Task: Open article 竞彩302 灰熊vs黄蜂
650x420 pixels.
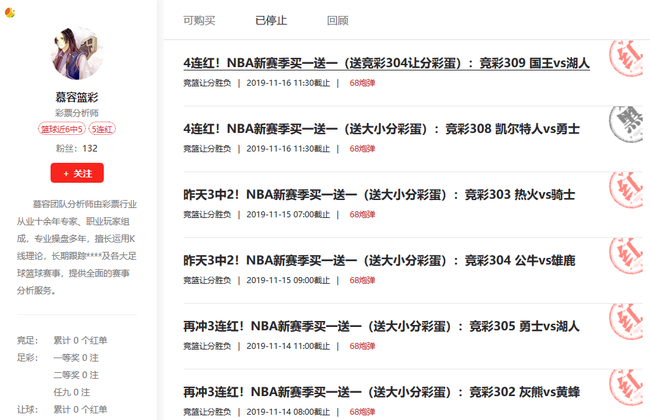Action: coord(382,392)
